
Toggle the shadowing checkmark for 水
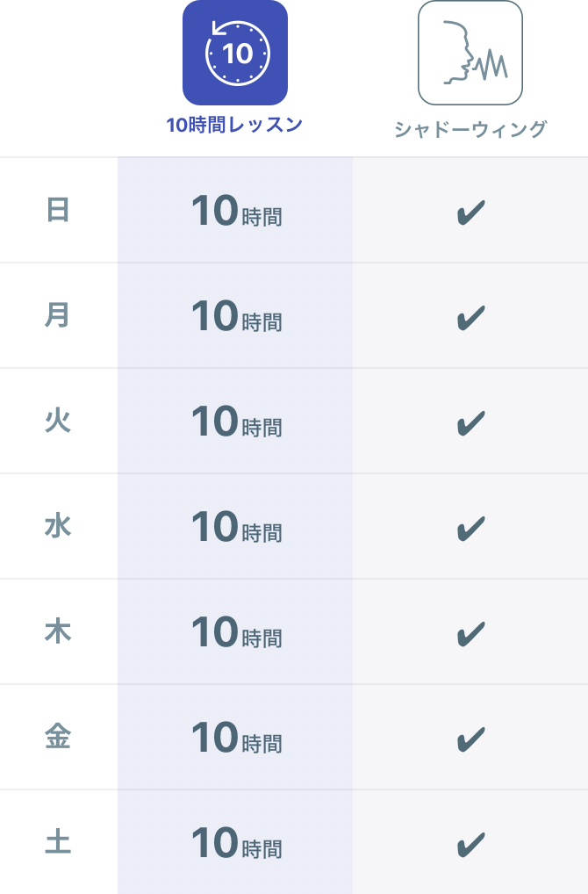click(470, 529)
